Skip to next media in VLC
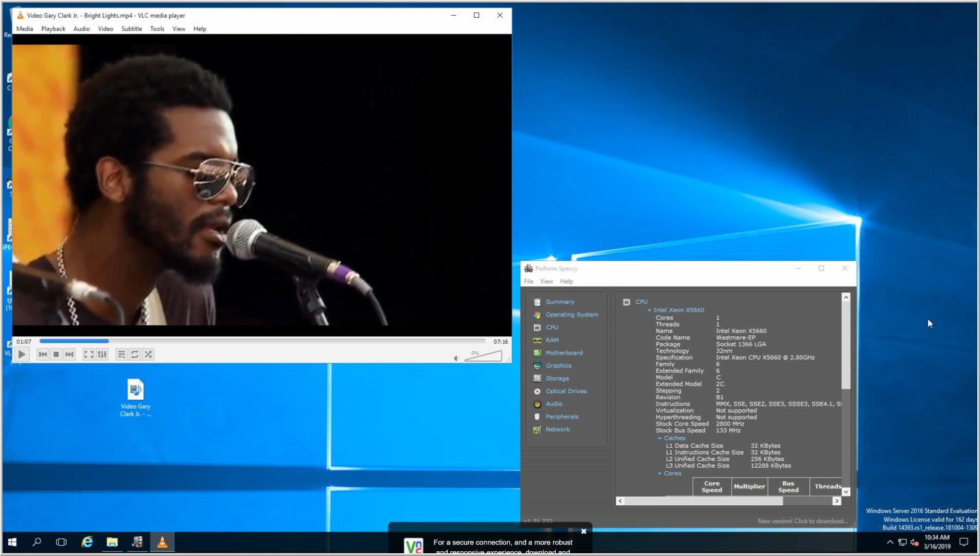 pyautogui.click(x=69, y=354)
